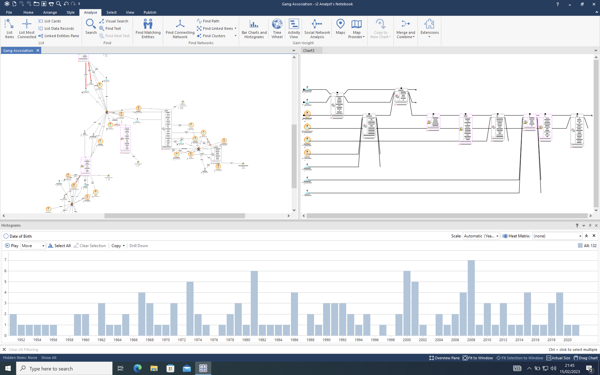Viewport: 600px width, 375px height.
Task: Open the Move play-mode dropdown
Action: click(33, 246)
